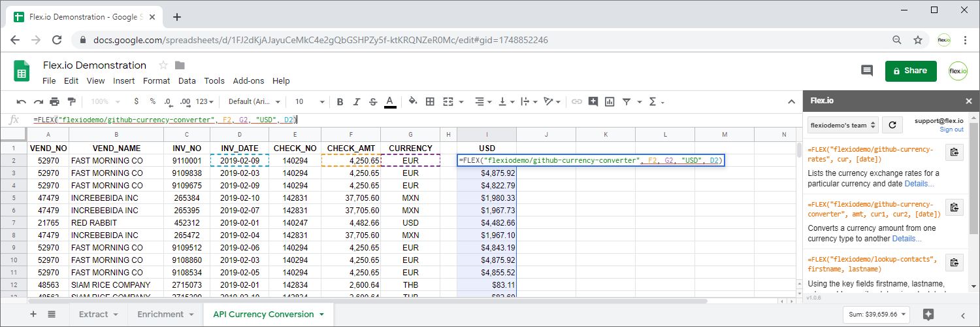The image size is (980, 327).
Task: Open the Sheets home icon
Action: point(22,71)
